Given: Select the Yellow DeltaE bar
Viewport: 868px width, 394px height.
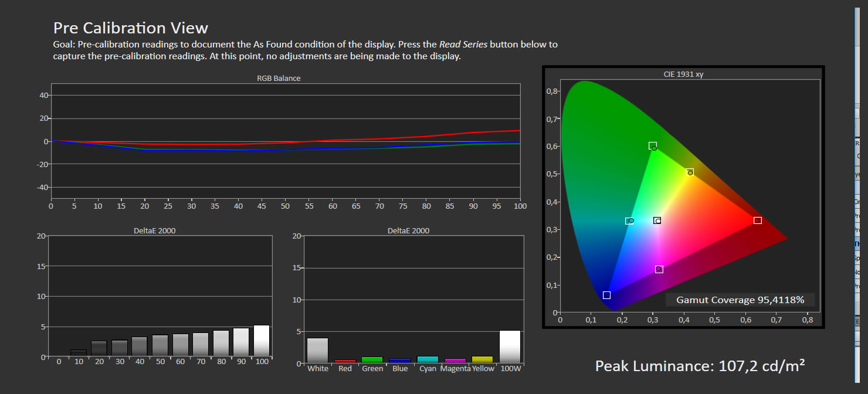Looking at the screenshot, I should pos(483,360).
